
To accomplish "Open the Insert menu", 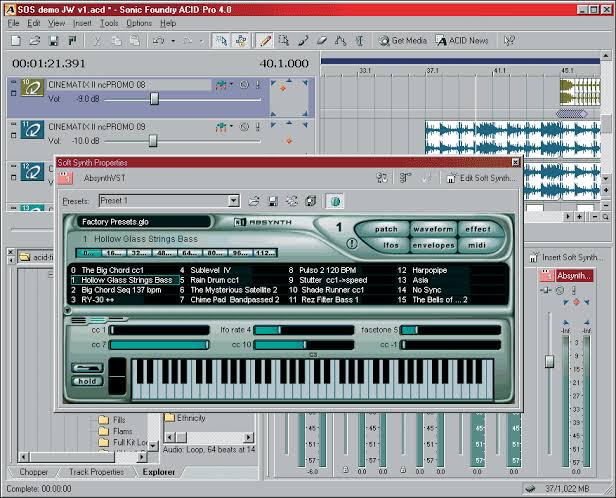I will click(82, 24).
